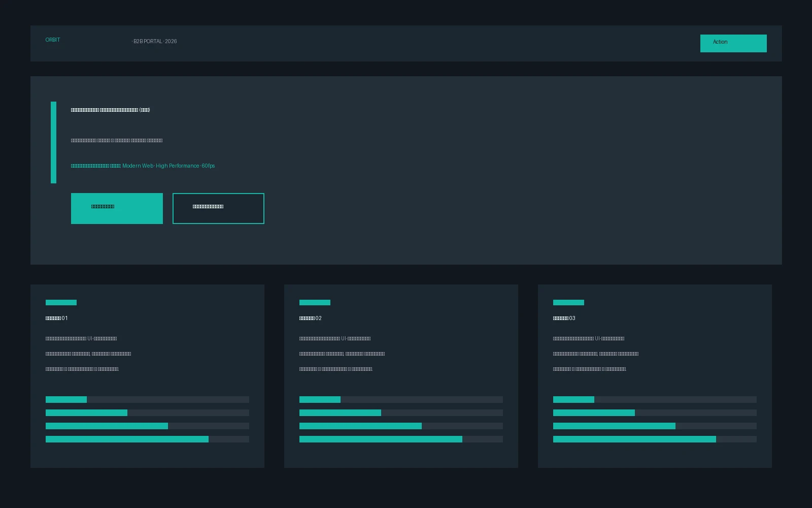Click the card title ending in 02
The image size is (812, 508).
tap(310, 319)
